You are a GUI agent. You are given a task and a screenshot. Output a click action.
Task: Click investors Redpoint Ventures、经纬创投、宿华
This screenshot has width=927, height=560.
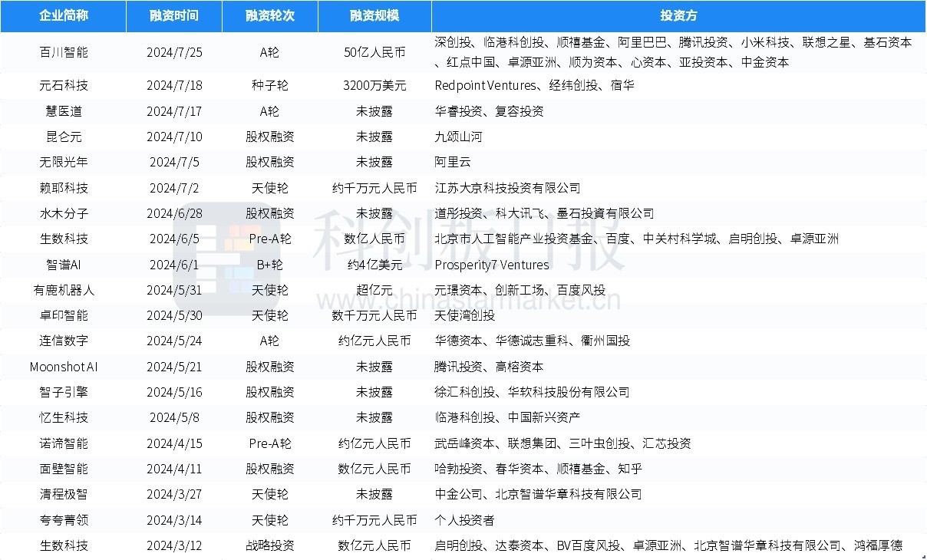coord(534,85)
